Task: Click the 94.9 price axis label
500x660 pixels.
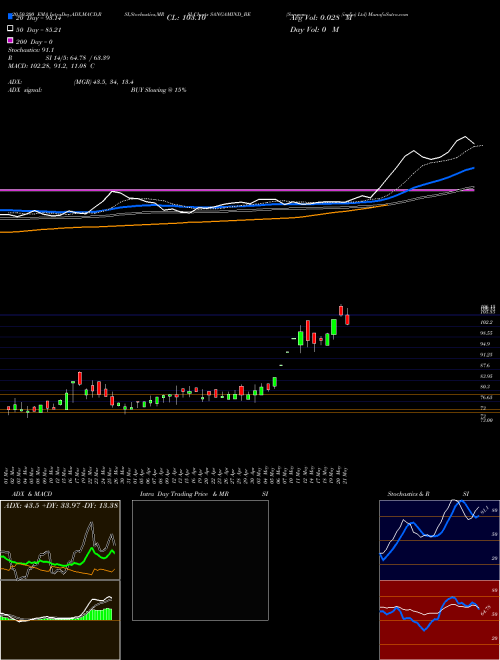Action: coord(486,344)
